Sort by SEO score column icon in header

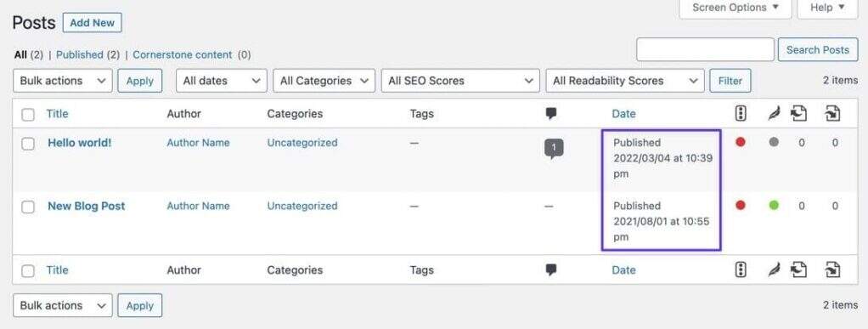[740, 114]
